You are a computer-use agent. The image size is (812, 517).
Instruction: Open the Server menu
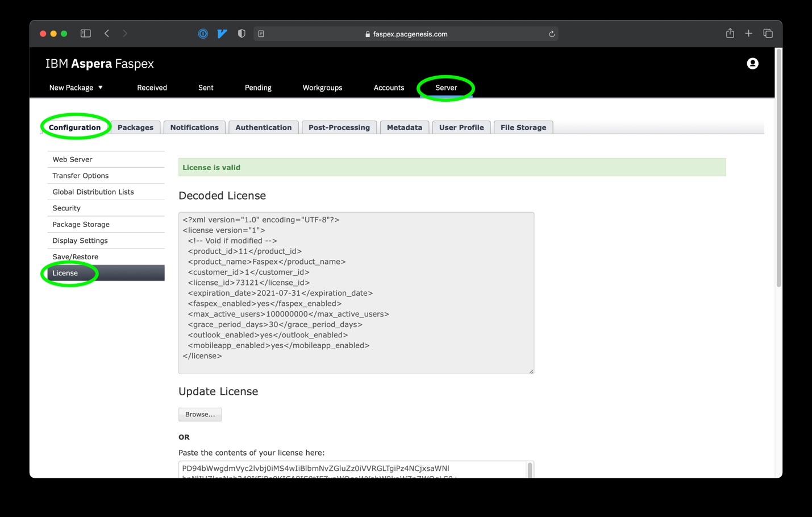pos(446,88)
